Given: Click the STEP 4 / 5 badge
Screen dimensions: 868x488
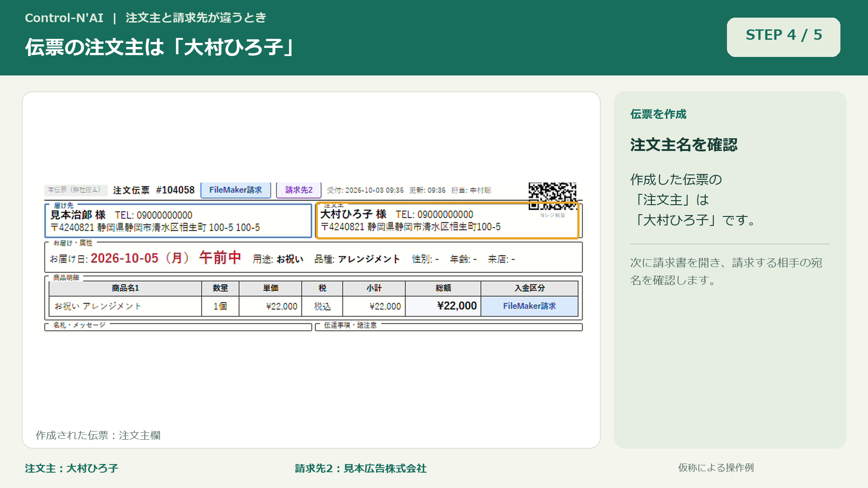Looking at the screenshot, I should point(783,37).
